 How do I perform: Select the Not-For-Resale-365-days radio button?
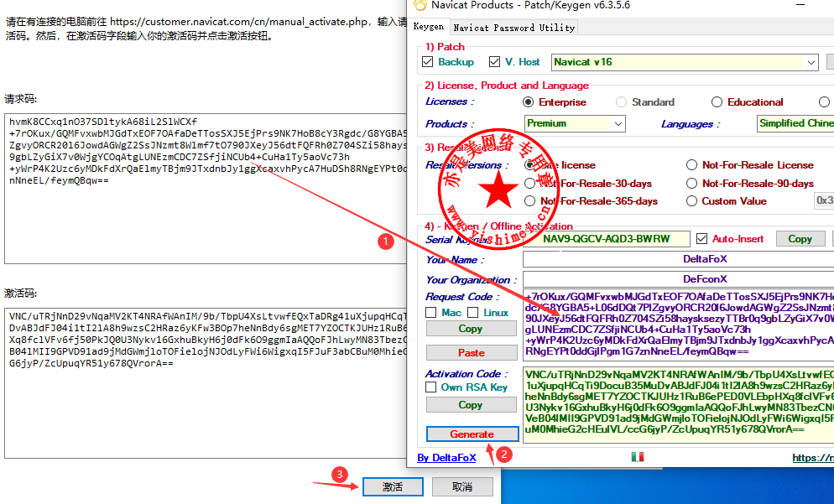[x=529, y=201]
